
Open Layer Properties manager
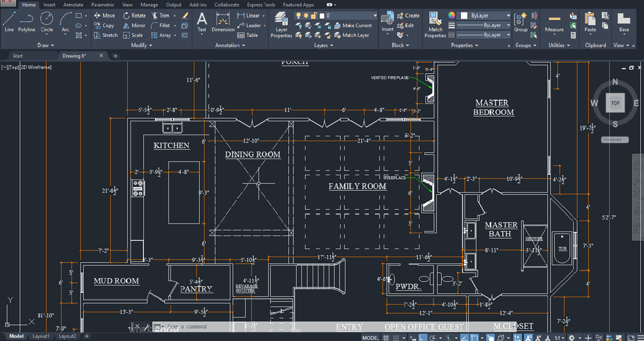pos(281,25)
